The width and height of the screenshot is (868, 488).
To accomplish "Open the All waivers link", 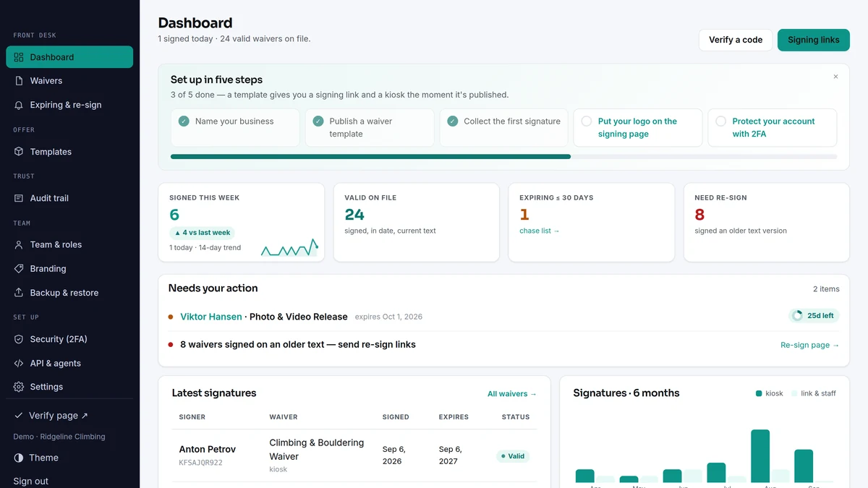I will coord(512,394).
